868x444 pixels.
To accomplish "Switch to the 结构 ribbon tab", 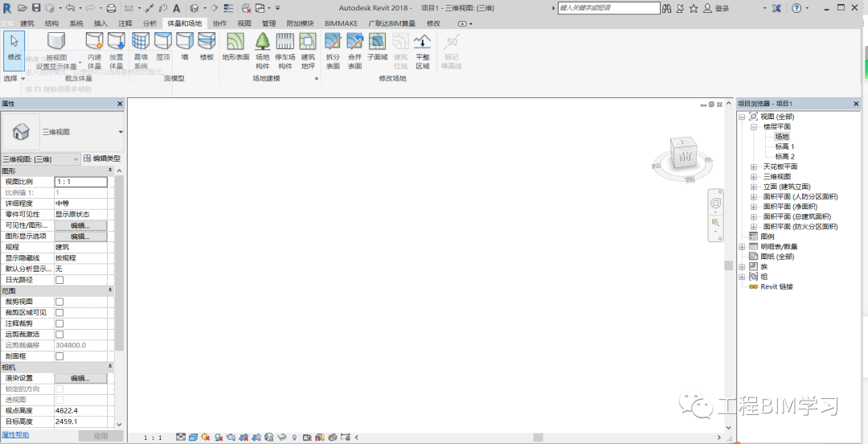I will (51, 23).
